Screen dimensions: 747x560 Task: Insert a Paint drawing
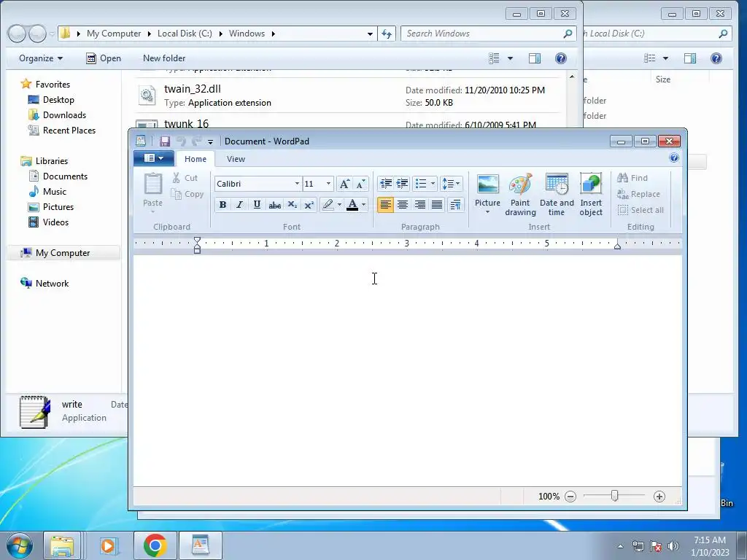click(520, 194)
